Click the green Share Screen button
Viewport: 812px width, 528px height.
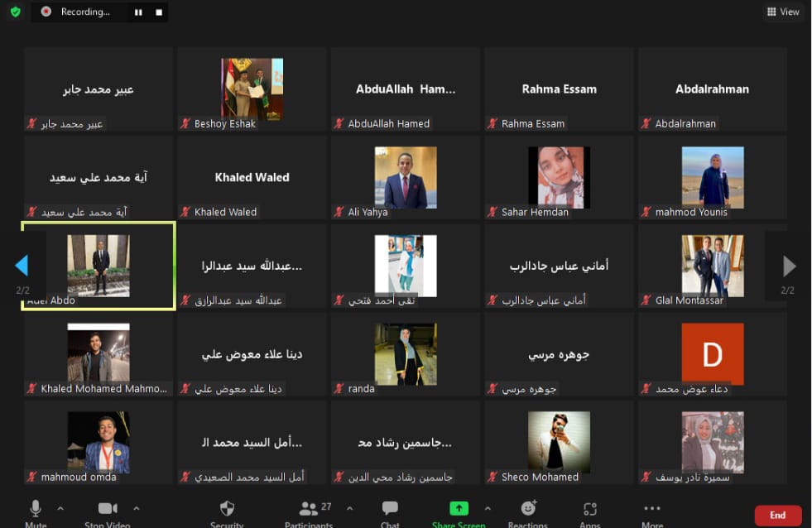coord(459,510)
